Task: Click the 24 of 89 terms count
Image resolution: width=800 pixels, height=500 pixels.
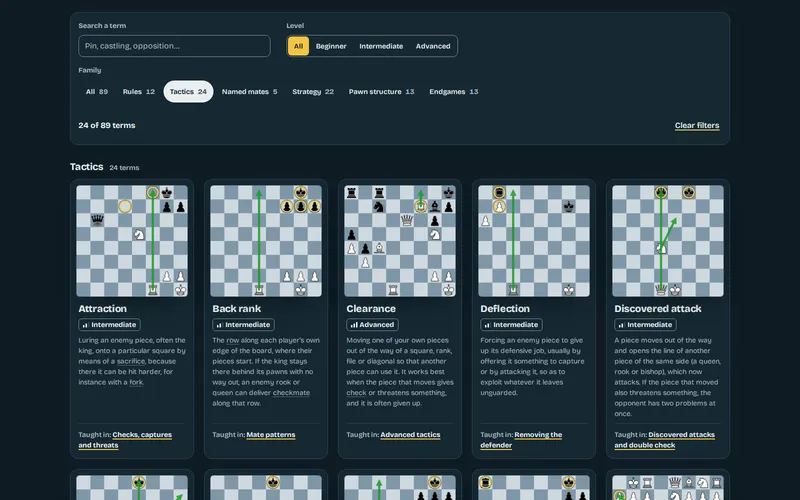Action: [107, 126]
